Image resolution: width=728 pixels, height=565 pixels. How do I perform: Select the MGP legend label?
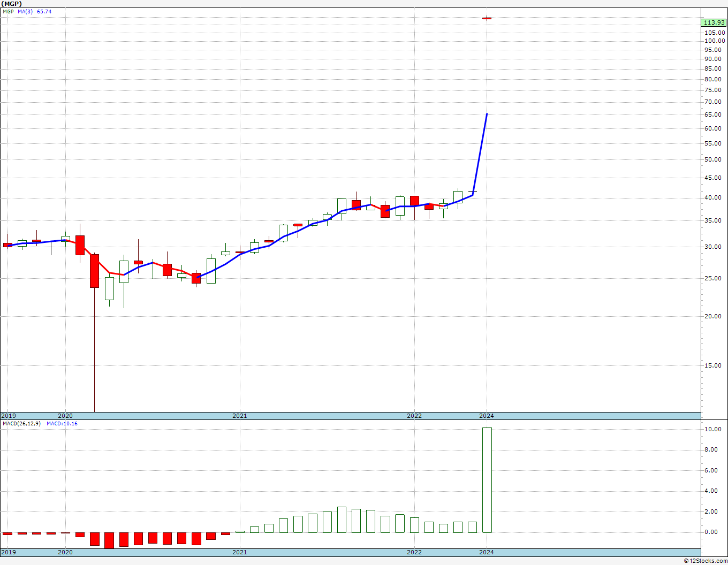tap(8, 11)
